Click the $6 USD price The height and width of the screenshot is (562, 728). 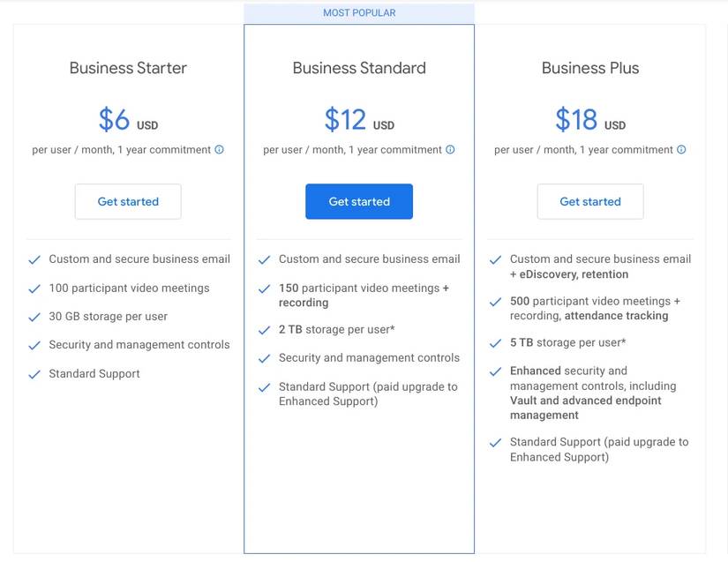(128, 120)
